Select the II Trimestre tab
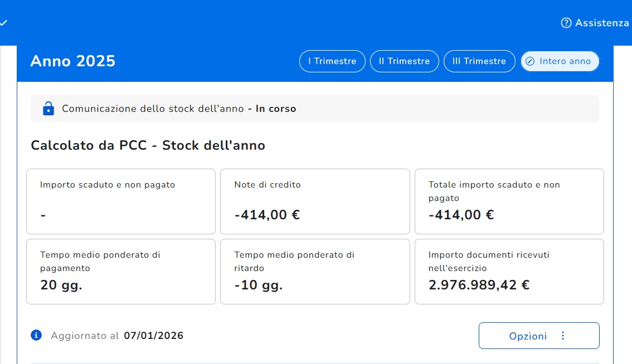The image size is (632, 364). tap(404, 61)
